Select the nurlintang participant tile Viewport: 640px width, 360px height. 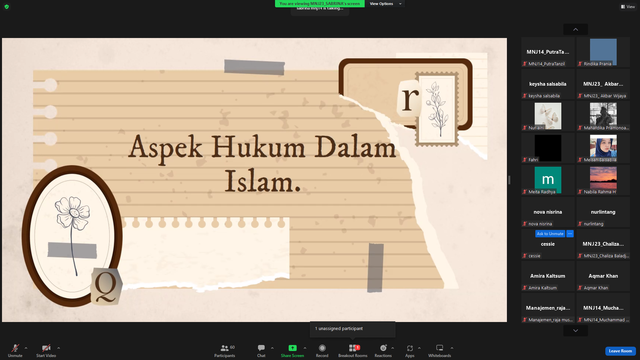[603, 212]
